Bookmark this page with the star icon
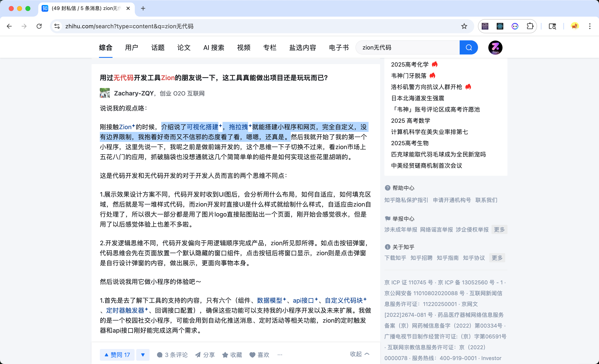The height and width of the screenshot is (364, 599). tap(464, 26)
